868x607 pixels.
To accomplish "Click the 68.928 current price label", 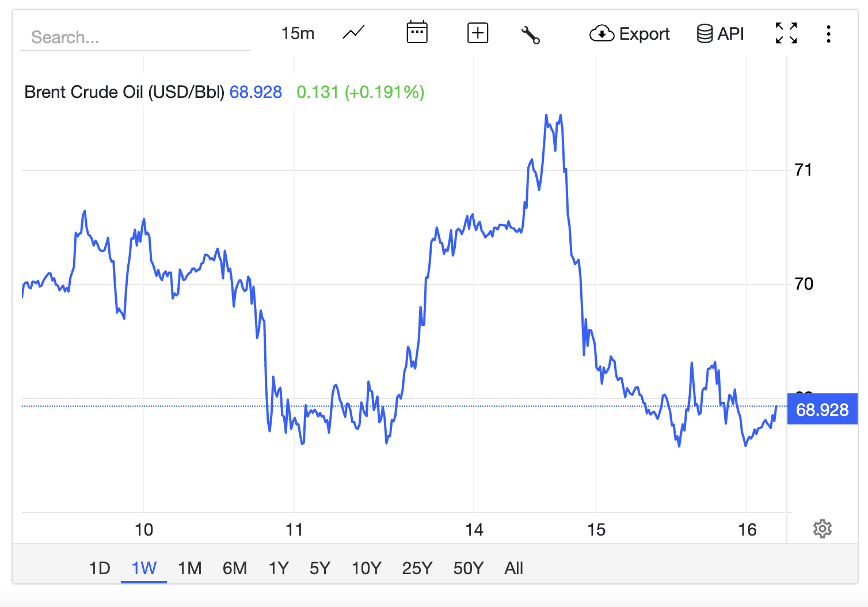I will coord(823,409).
